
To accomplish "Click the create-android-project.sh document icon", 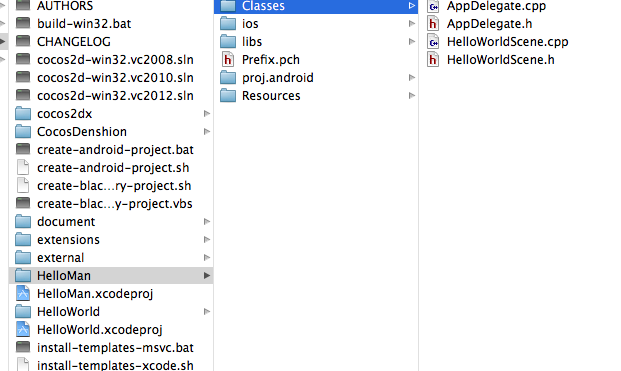I will 23,167.
